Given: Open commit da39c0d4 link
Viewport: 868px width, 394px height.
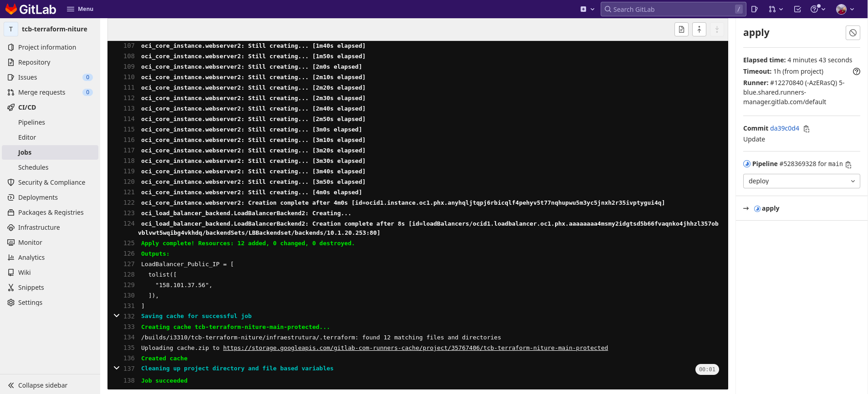Looking at the screenshot, I should click(x=785, y=128).
